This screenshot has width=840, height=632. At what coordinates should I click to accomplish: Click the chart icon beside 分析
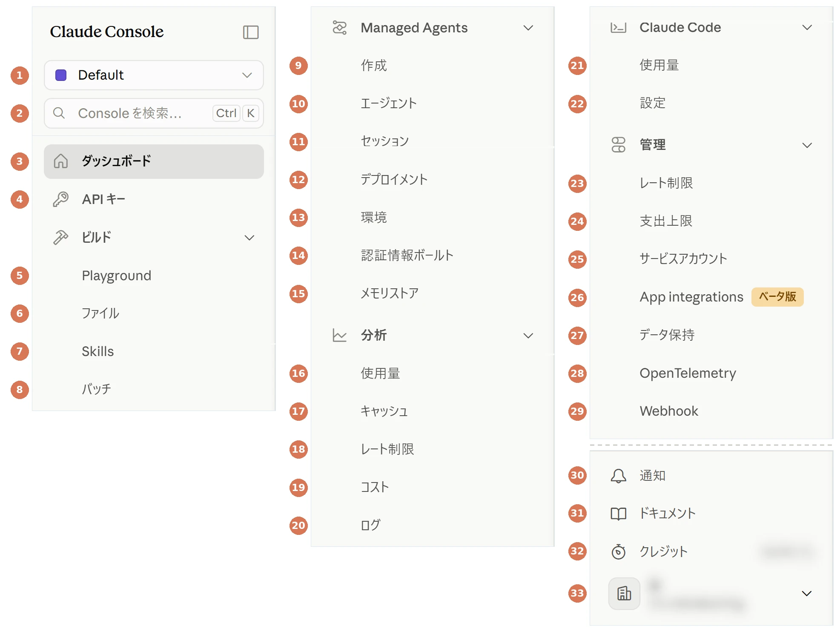click(x=339, y=336)
